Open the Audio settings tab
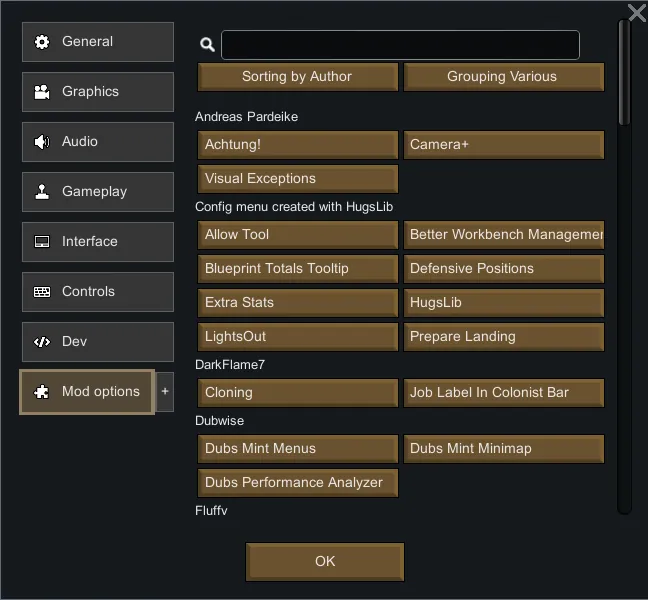Screen dimensions: 648x600 pos(97,142)
